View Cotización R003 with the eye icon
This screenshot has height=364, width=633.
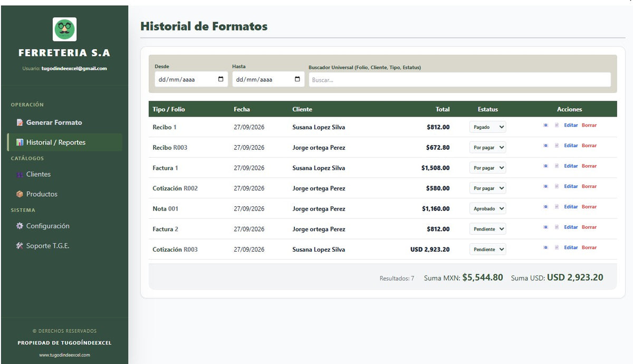point(545,247)
